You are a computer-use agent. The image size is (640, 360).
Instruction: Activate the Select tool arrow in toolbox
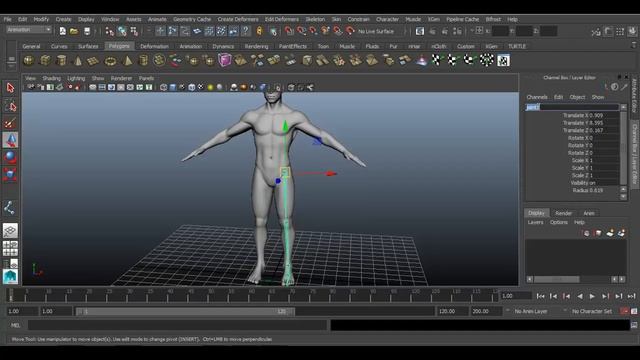coord(10,87)
